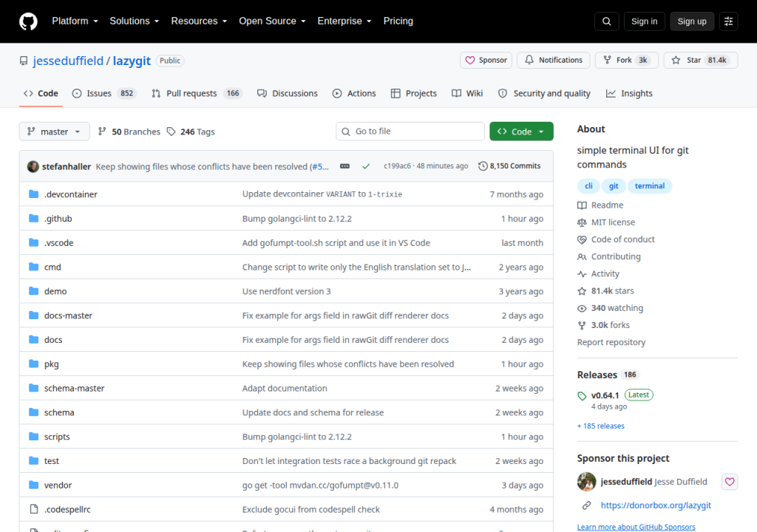Image resolution: width=757 pixels, height=532 pixels.
Task: Click the folder icon for vendor
Action: click(33, 485)
